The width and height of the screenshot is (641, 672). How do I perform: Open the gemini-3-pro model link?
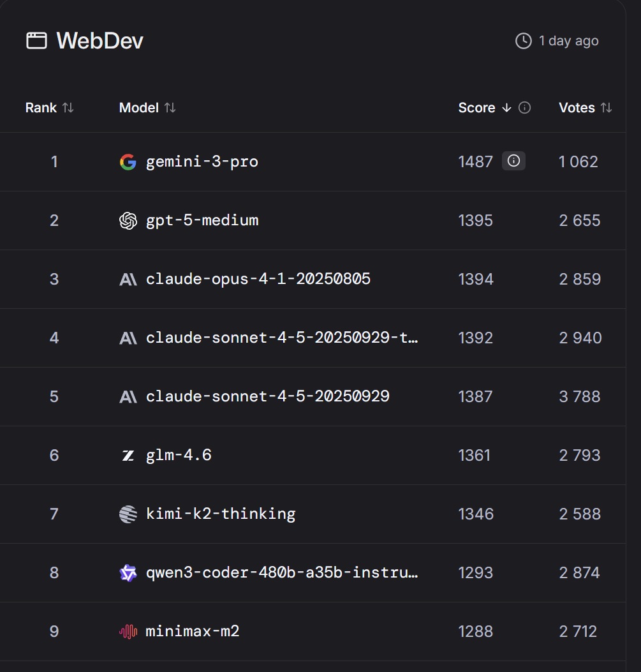pyautogui.click(x=202, y=162)
